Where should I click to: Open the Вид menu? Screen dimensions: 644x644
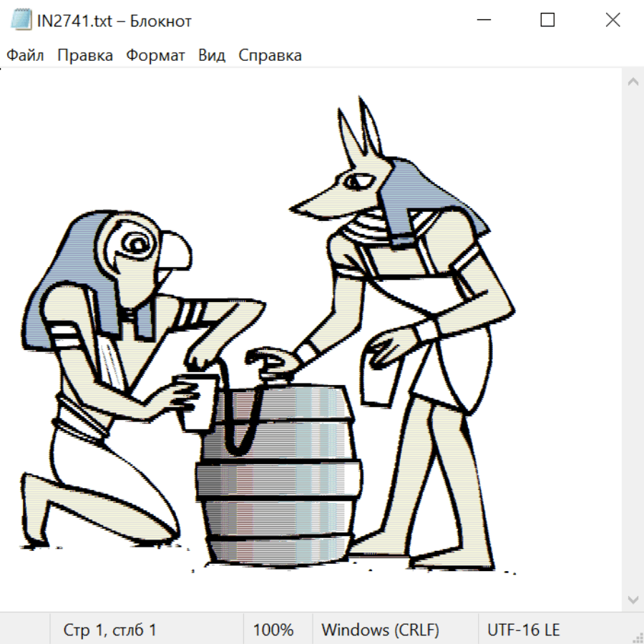pyautogui.click(x=211, y=56)
